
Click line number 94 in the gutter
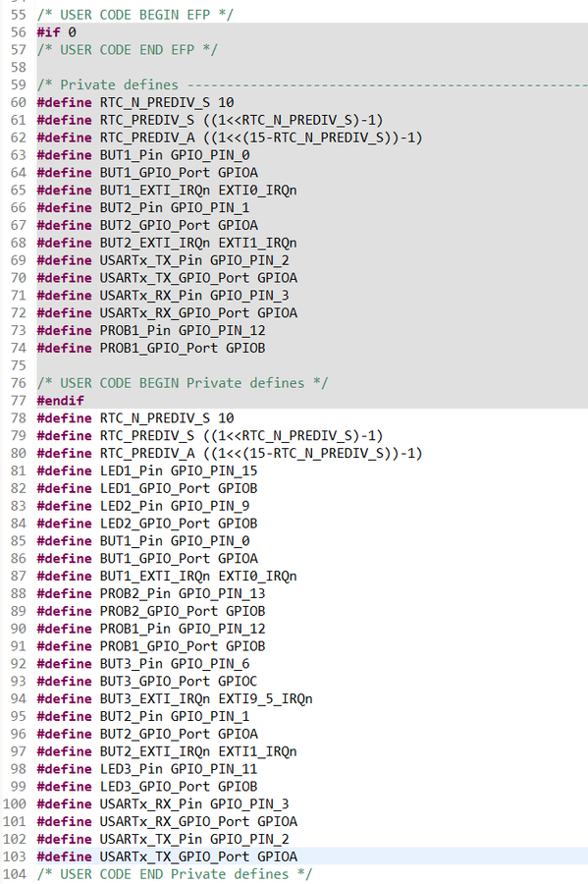point(18,698)
